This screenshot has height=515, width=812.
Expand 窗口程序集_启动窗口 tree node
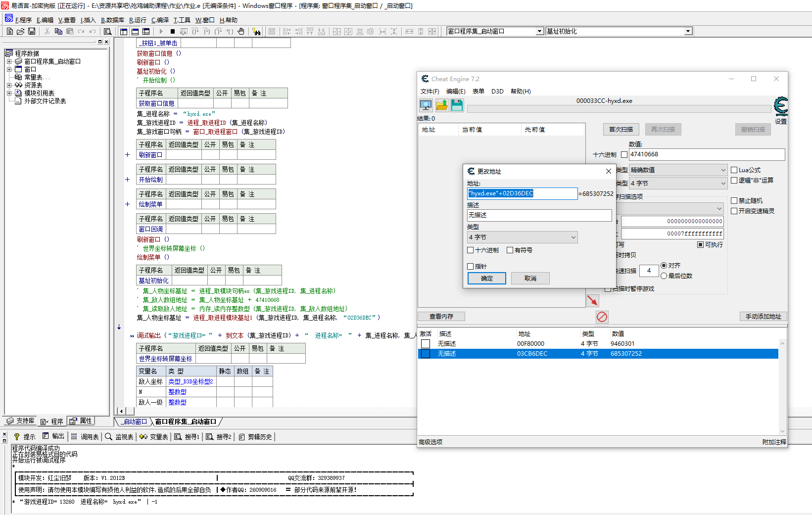tap(9, 61)
